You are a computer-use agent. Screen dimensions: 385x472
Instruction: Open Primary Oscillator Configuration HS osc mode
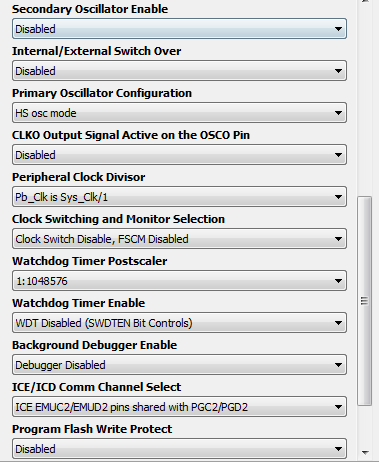click(179, 113)
